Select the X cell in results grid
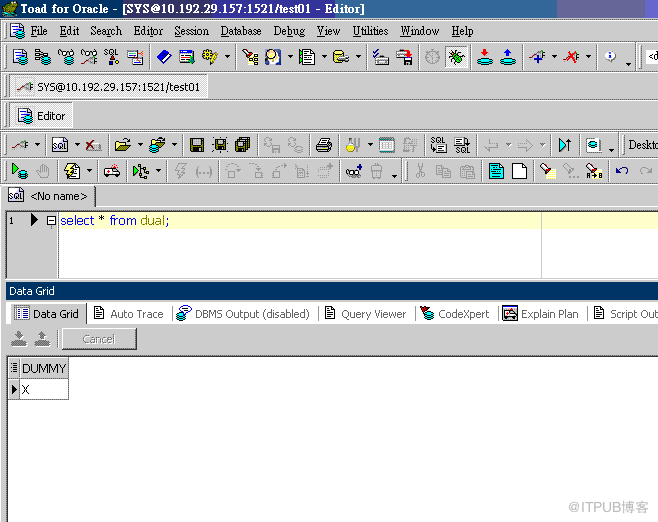Image resolution: width=658 pixels, height=522 pixels. [x=44, y=389]
